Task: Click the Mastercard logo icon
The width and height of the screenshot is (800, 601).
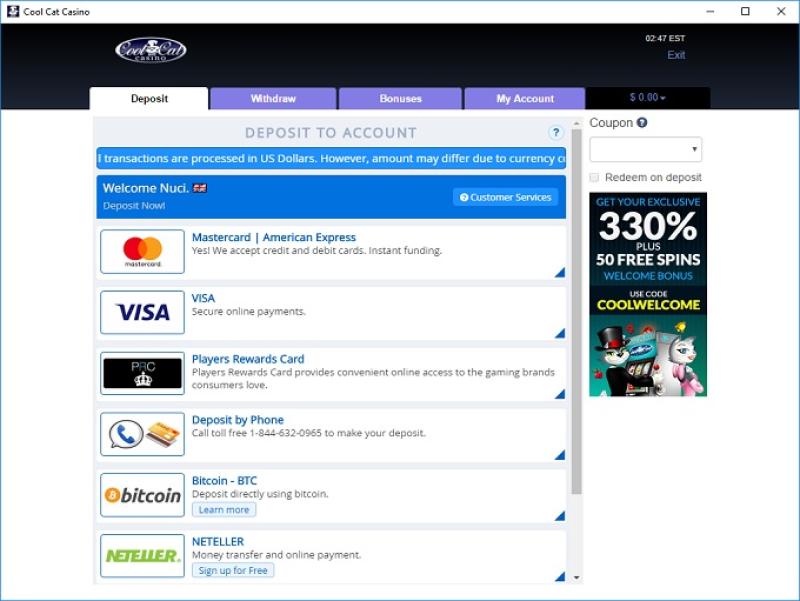Action: (x=142, y=251)
